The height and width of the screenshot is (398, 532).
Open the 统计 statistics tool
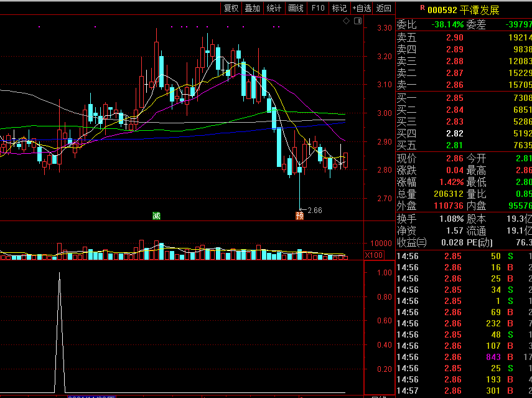click(x=274, y=8)
